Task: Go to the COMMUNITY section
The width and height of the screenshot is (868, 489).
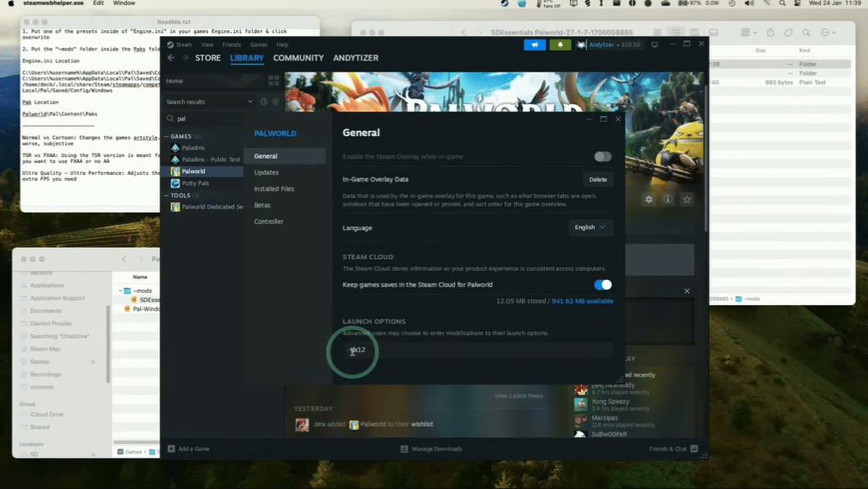Action: pos(298,58)
